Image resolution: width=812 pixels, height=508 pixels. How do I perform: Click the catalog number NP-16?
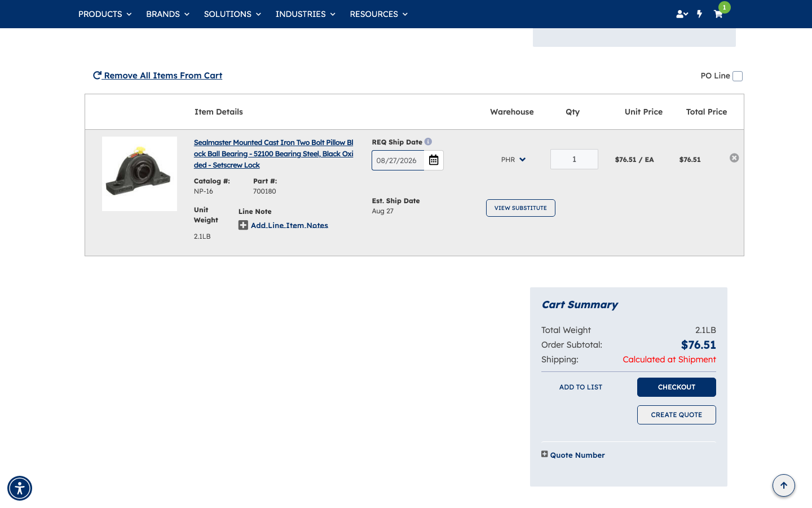pyautogui.click(x=204, y=191)
